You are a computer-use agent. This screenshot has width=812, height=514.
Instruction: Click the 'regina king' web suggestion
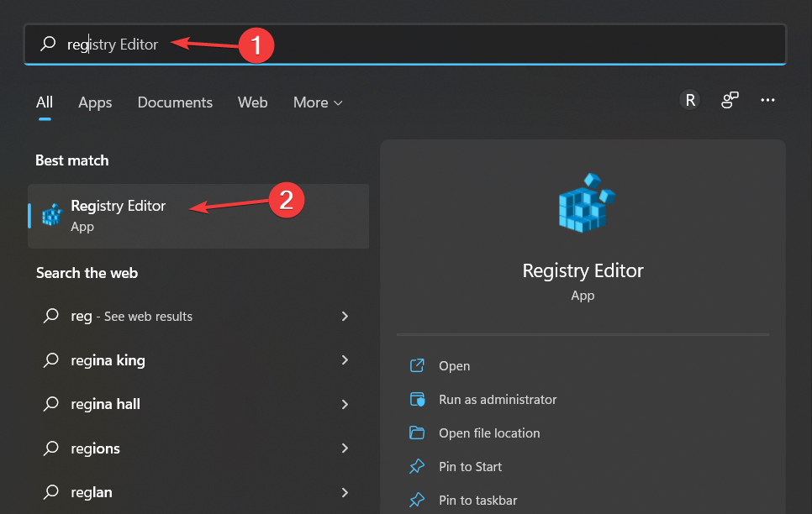[108, 360]
